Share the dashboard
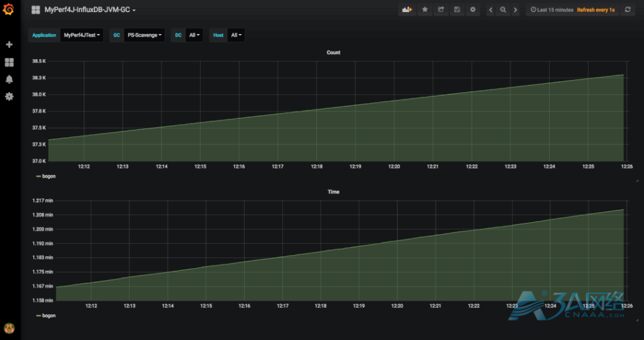The width and height of the screenshot is (644, 340). pos(441,9)
